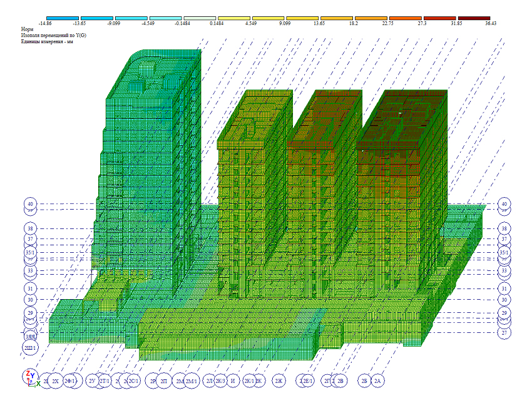Viewport: 532px width, 408px height.
Task: Click the XYZ coordinate axes triad icon
Action: 31,378
